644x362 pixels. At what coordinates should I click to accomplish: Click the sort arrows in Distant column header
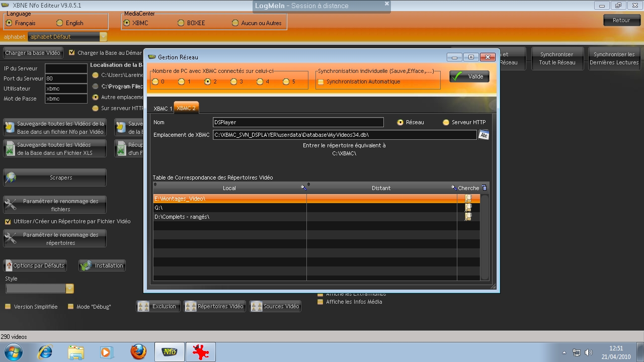(308, 185)
